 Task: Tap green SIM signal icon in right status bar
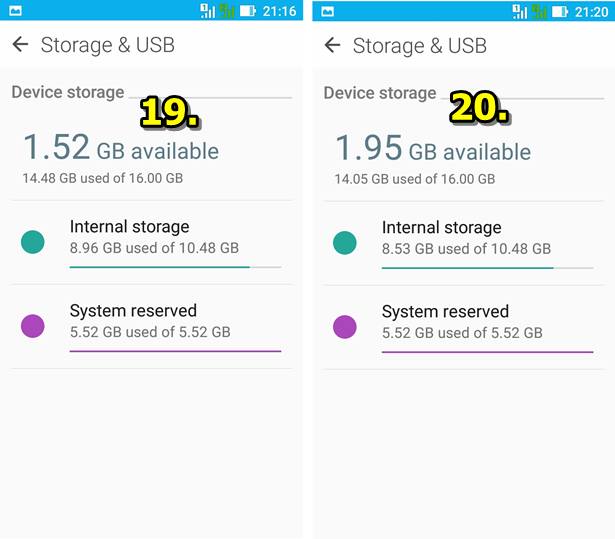point(540,12)
